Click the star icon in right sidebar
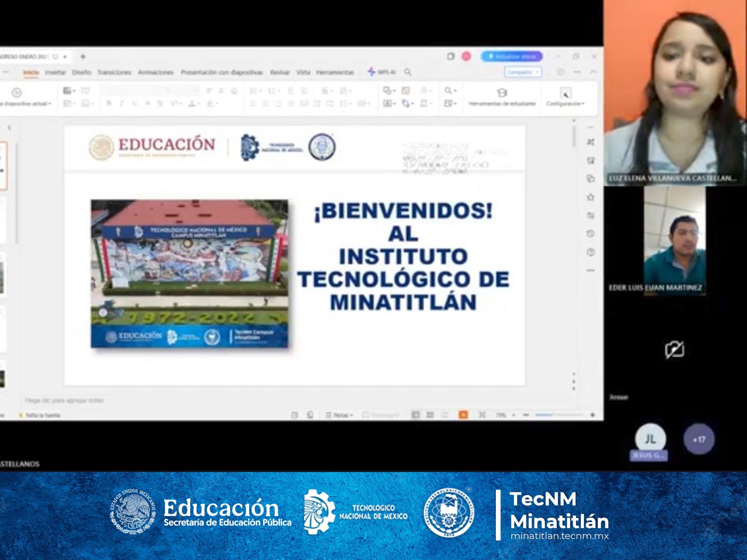 coord(591,197)
